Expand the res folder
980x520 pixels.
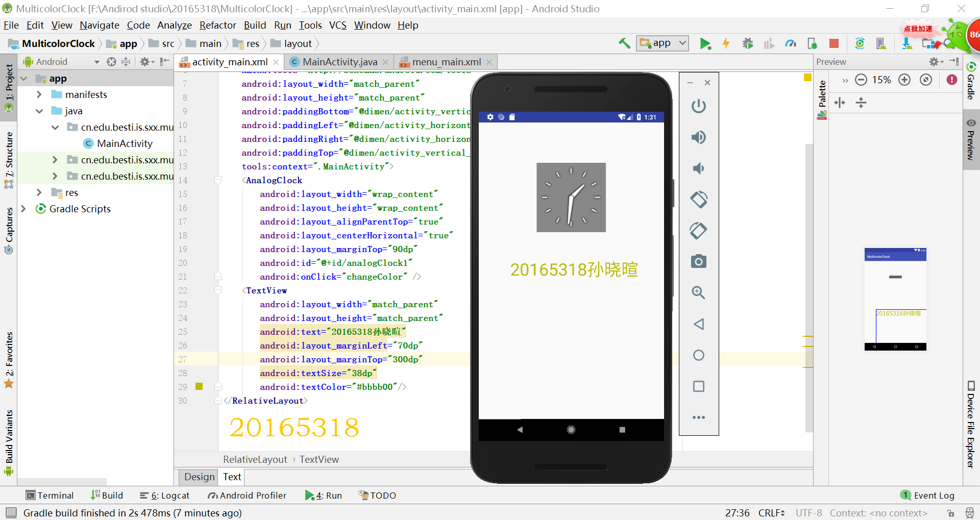point(39,192)
